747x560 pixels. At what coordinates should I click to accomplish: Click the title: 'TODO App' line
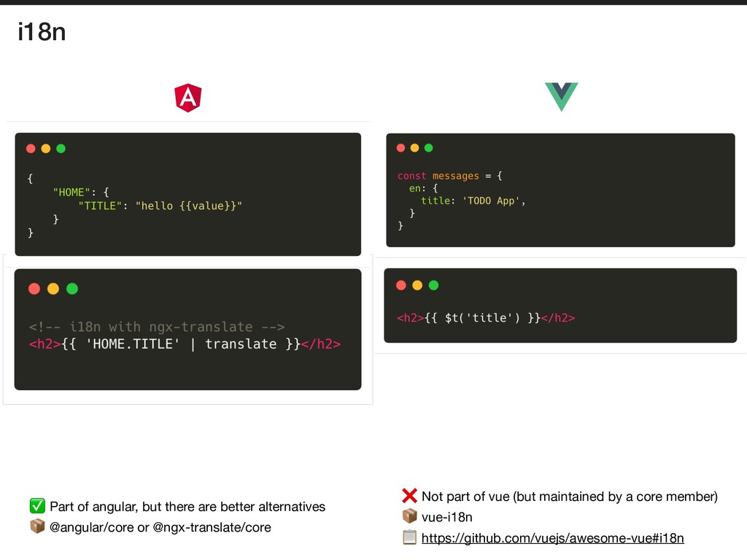473,201
